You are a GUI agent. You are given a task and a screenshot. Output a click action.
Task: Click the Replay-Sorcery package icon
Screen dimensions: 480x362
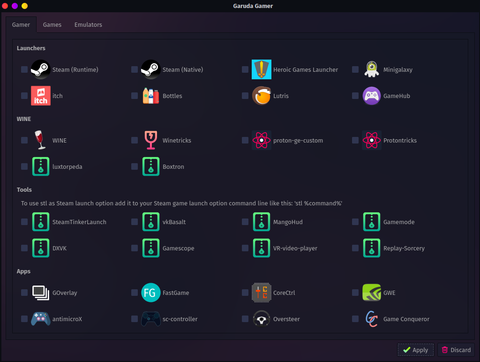(x=372, y=248)
